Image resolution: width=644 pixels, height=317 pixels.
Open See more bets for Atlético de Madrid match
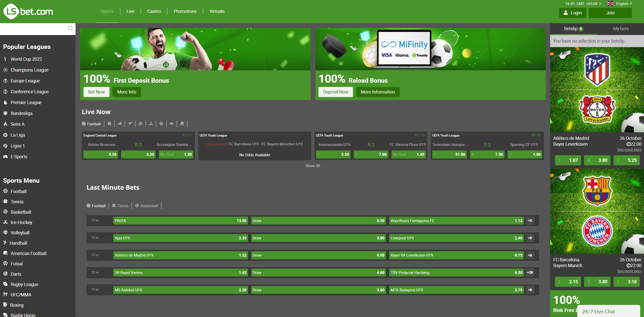[629, 150]
